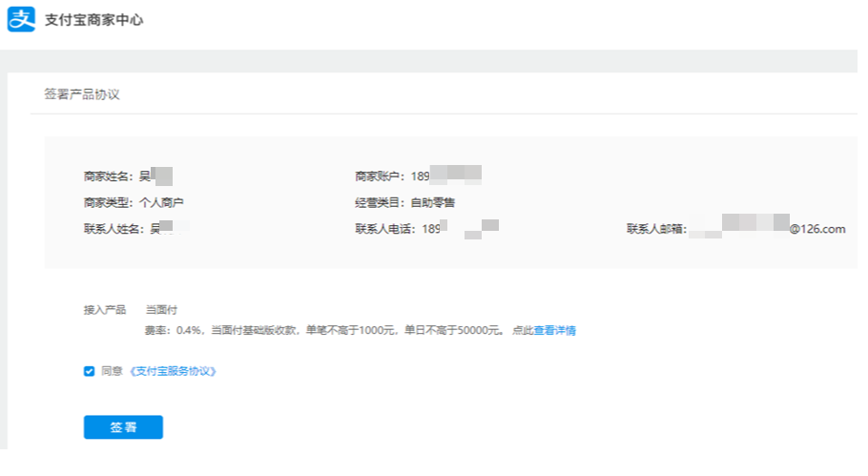
Task: Click the 商家账户 field text
Action: [418, 176]
